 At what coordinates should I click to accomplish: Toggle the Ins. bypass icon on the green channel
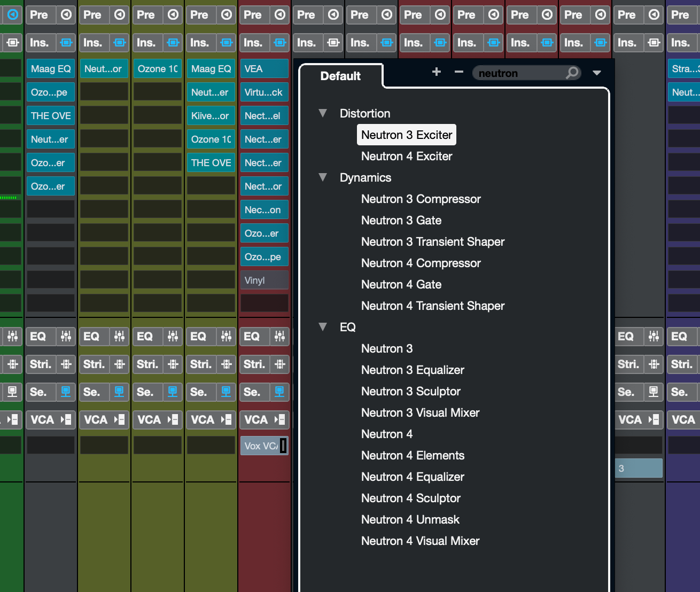(x=12, y=42)
